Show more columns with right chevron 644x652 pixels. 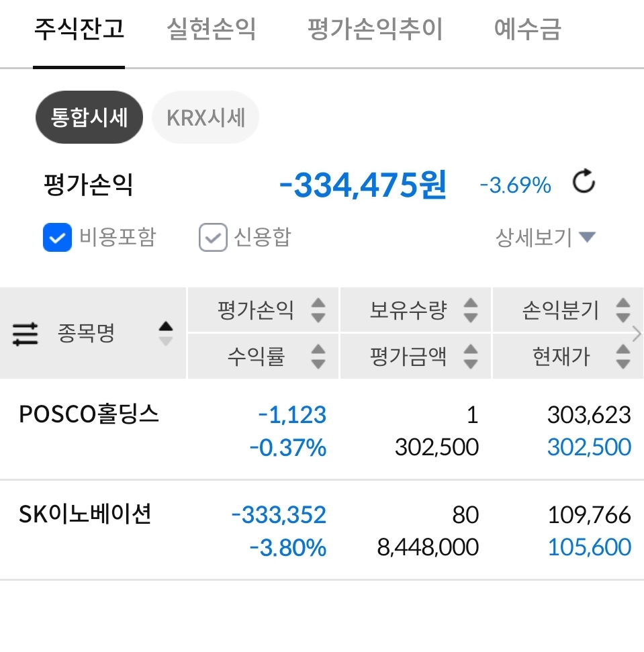tap(637, 334)
